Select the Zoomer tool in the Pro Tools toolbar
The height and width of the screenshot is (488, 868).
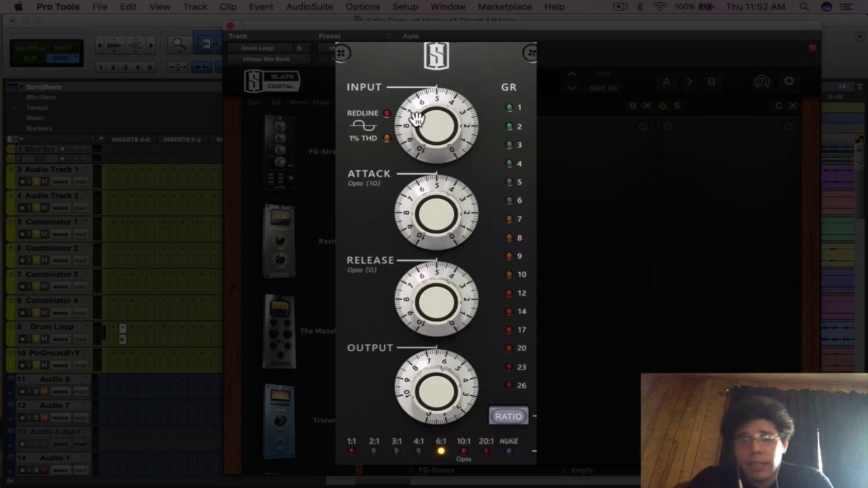(179, 45)
